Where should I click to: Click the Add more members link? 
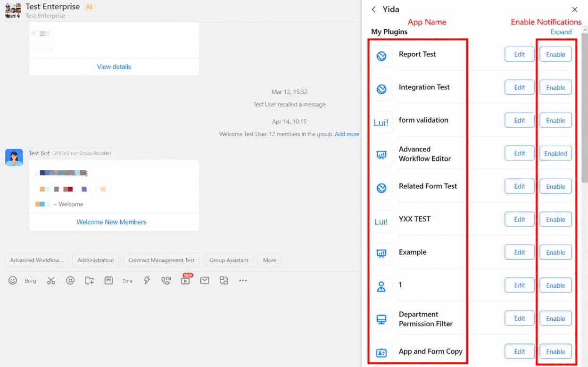point(347,134)
